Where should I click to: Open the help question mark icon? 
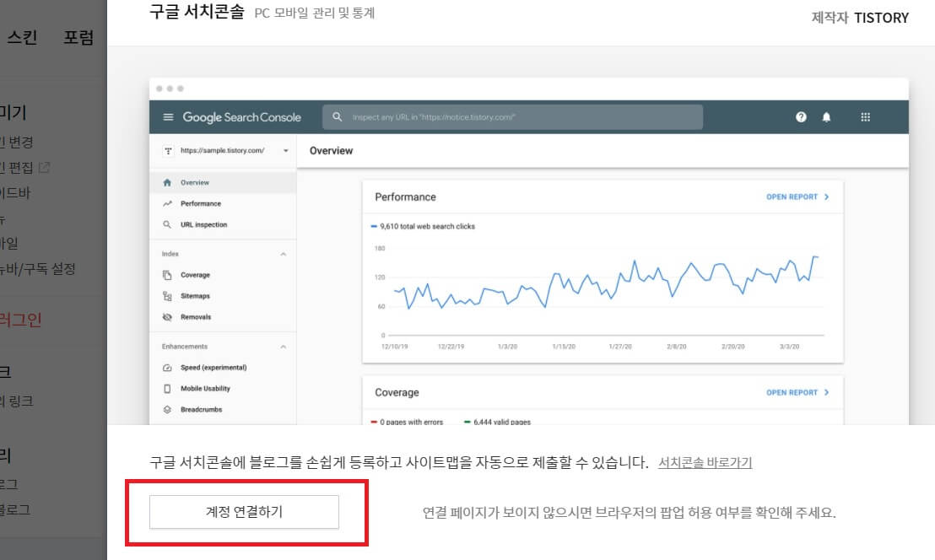point(800,117)
